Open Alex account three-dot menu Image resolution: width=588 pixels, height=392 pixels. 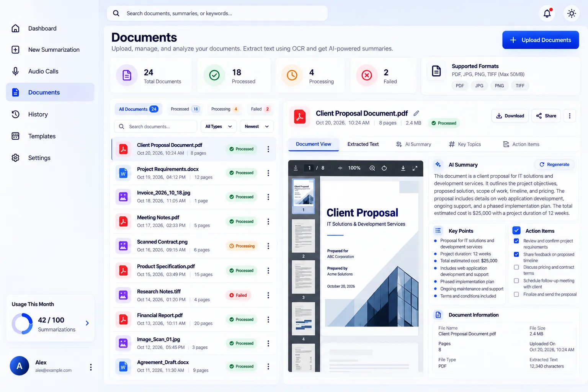pos(91,367)
